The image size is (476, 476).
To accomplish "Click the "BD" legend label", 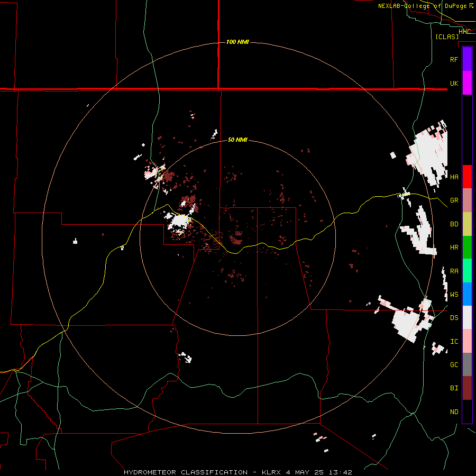I will 454,224.
